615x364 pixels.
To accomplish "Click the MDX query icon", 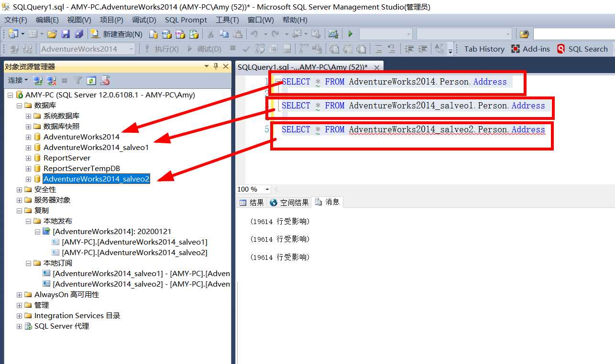I will (167, 34).
